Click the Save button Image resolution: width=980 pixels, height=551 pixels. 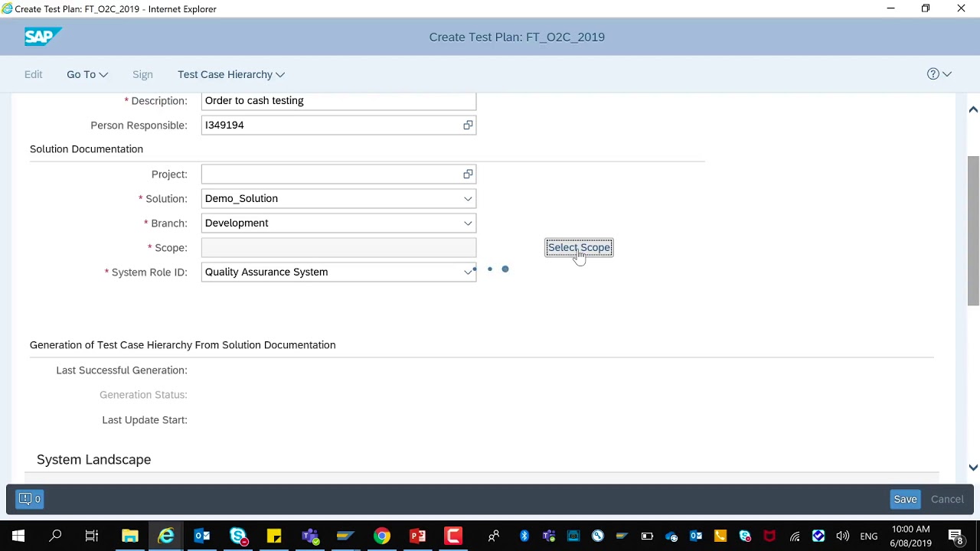point(905,499)
